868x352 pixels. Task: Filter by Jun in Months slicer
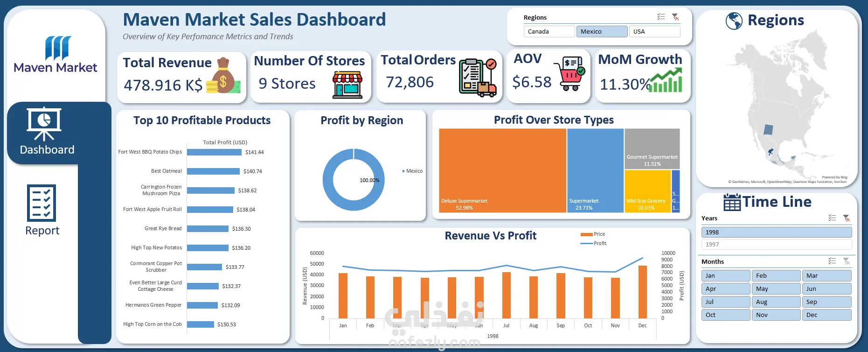click(827, 289)
